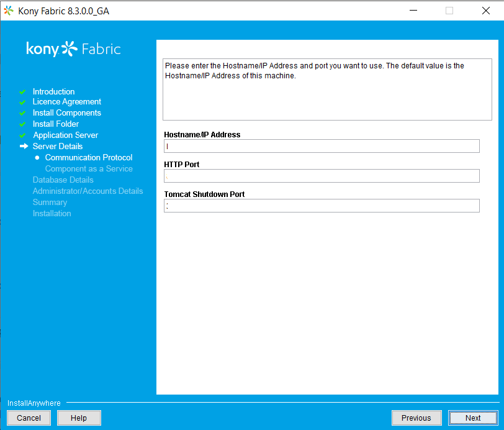
Task: Focus the HTTP Port field
Action: [x=322, y=176]
